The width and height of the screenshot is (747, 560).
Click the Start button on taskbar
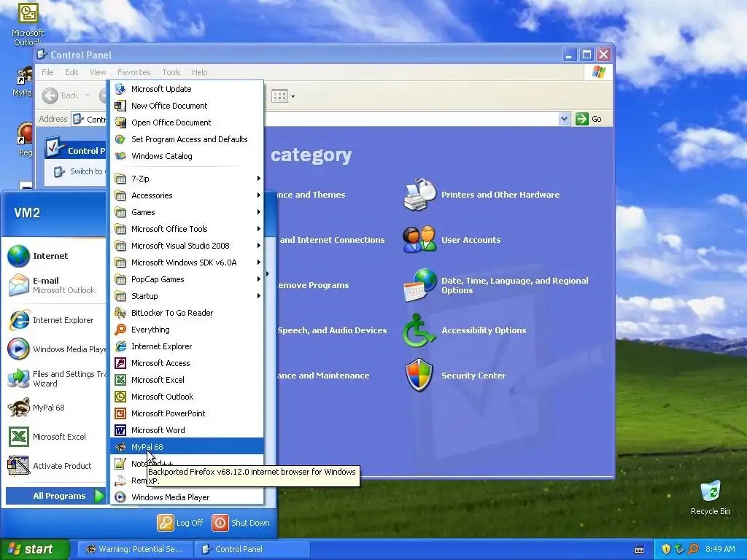tap(35, 549)
